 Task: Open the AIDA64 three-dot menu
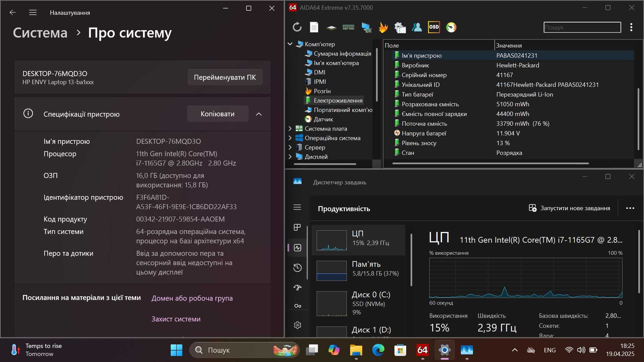click(x=631, y=27)
